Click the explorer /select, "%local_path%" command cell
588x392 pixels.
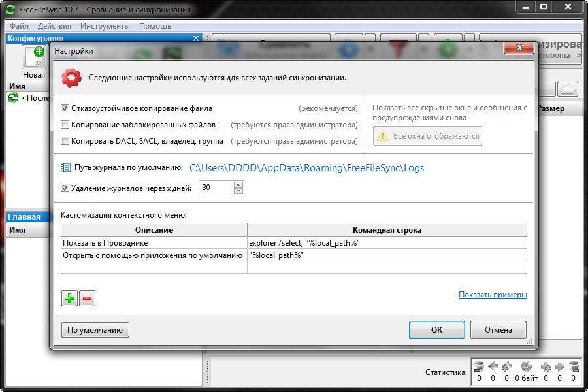click(x=387, y=242)
